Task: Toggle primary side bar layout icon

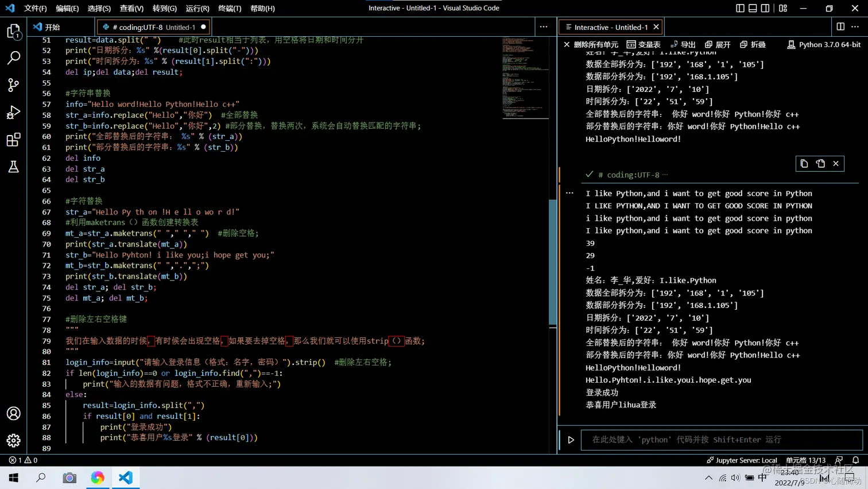Action: [x=740, y=8]
